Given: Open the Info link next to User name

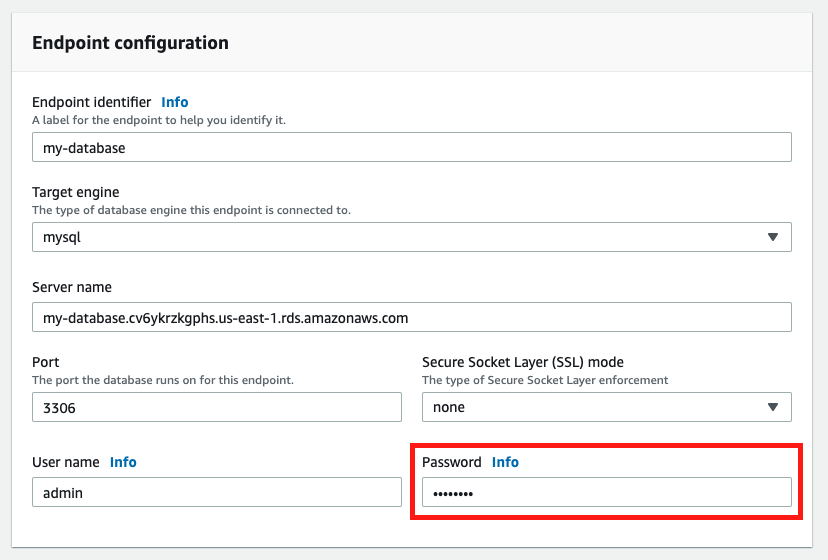Looking at the screenshot, I should [x=123, y=462].
